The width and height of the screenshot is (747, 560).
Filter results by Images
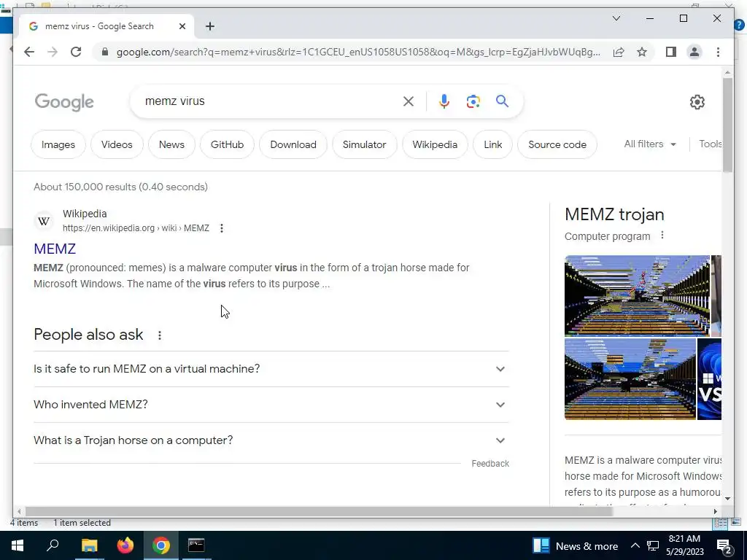click(x=58, y=144)
